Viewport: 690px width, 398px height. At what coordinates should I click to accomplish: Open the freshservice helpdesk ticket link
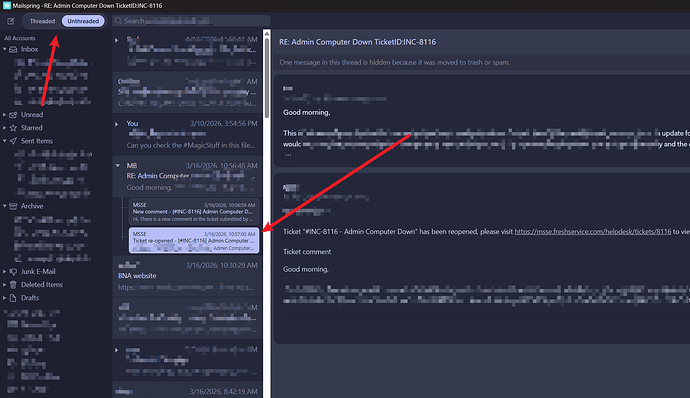click(x=593, y=232)
